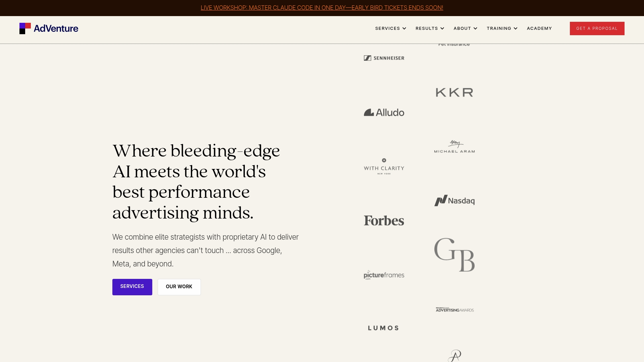Screen dimensions: 644x362
Task: Click the Get a Proposal button
Action: pyautogui.click(x=597, y=28)
